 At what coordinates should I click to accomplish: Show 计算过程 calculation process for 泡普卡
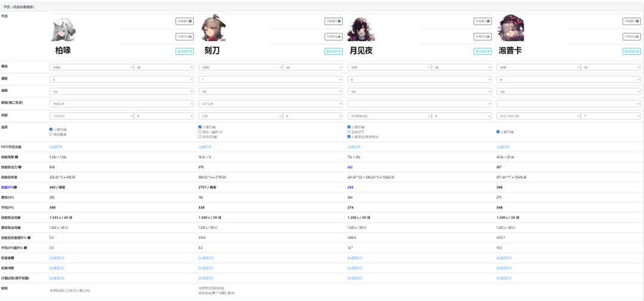[x=504, y=278]
